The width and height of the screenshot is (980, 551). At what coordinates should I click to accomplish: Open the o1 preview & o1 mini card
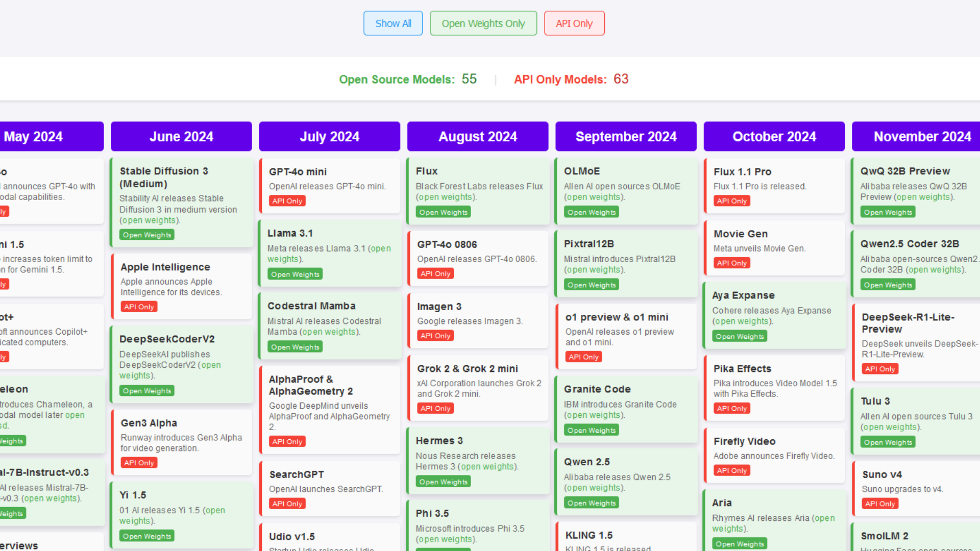tap(626, 336)
